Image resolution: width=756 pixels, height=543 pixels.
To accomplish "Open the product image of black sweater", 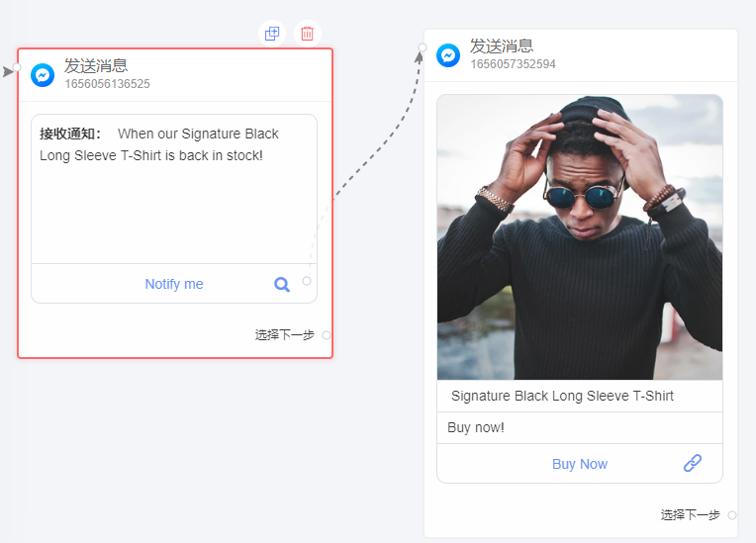I will [580, 237].
